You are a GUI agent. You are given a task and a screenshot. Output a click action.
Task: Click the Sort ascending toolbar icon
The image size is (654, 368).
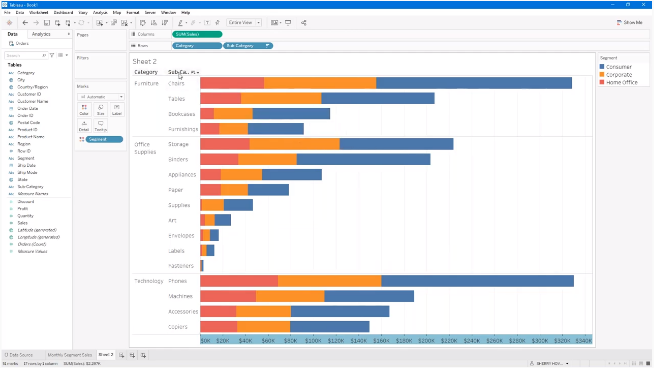click(154, 23)
